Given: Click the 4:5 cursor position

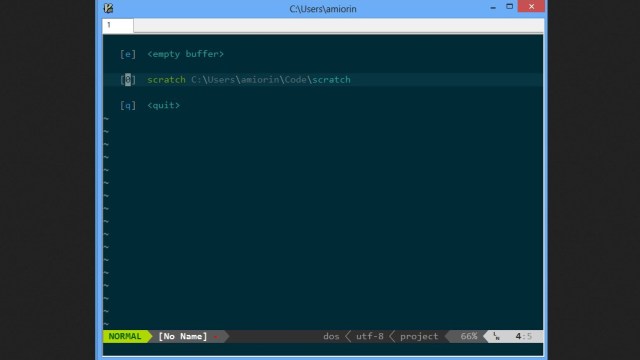Looking at the screenshot, I should point(523,336).
